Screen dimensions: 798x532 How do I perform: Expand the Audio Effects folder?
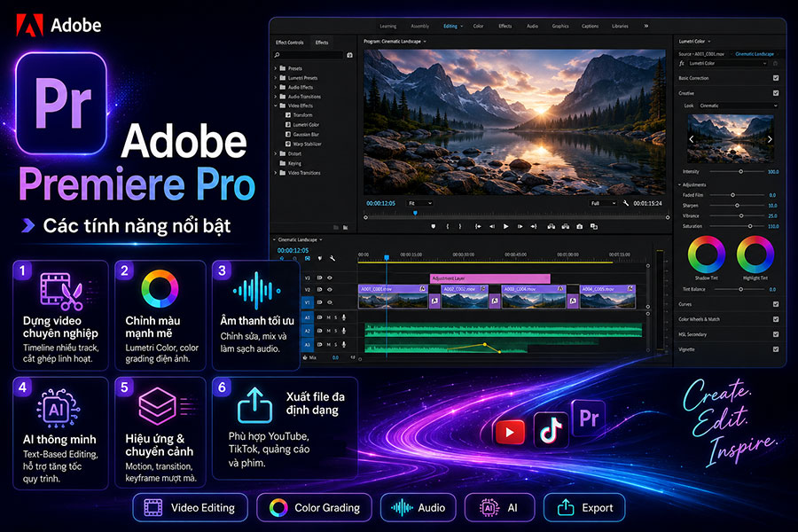276,87
